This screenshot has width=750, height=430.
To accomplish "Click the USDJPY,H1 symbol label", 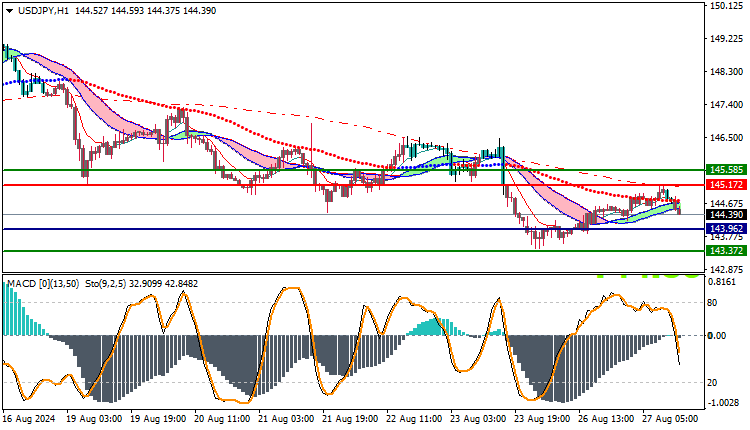I will (x=43, y=11).
